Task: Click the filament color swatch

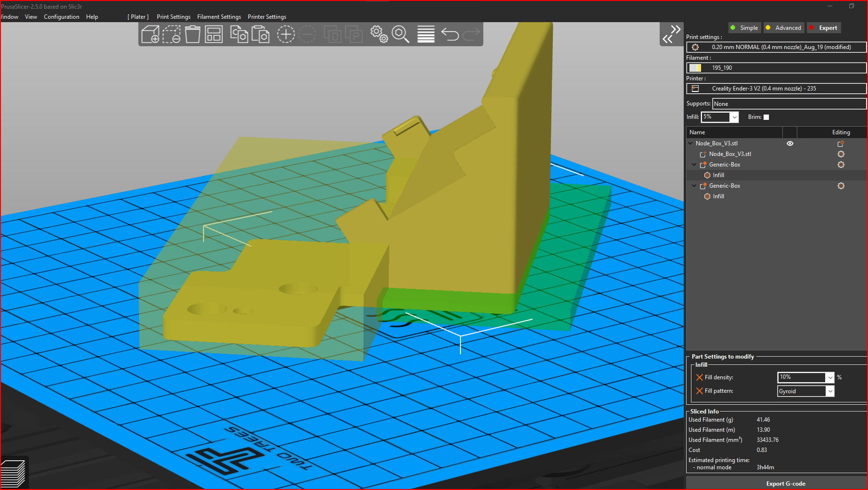Action: (x=695, y=68)
